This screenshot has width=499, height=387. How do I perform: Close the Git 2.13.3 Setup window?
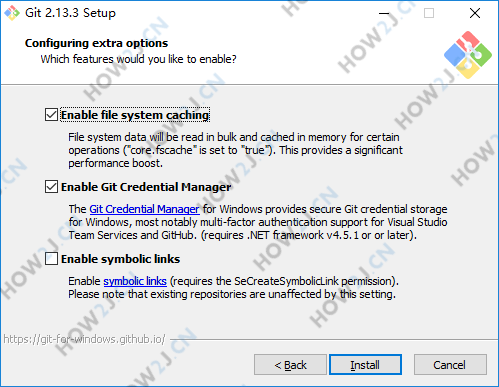tap(475, 13)
